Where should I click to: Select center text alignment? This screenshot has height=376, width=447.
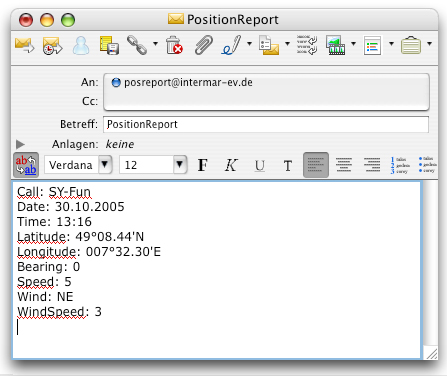[344, 165]
